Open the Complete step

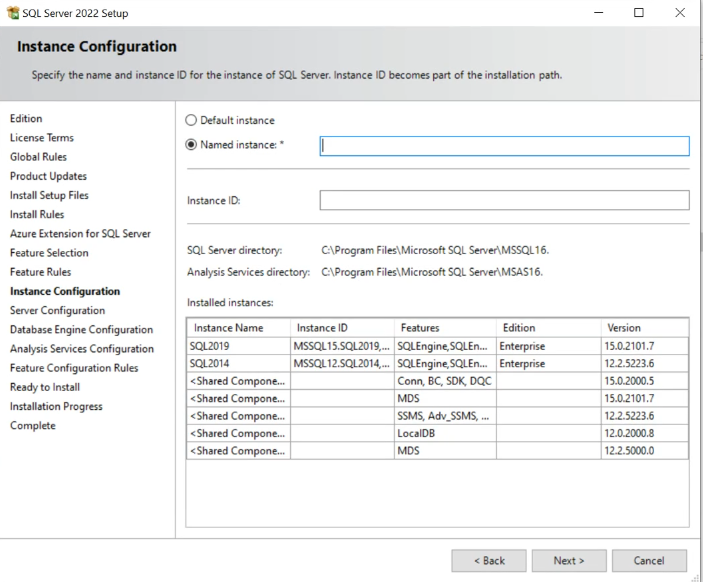tap(33, 426)
